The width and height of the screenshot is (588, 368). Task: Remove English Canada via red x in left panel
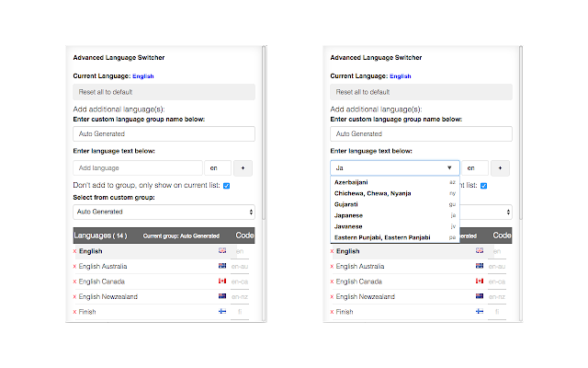(x=74, y=282)
